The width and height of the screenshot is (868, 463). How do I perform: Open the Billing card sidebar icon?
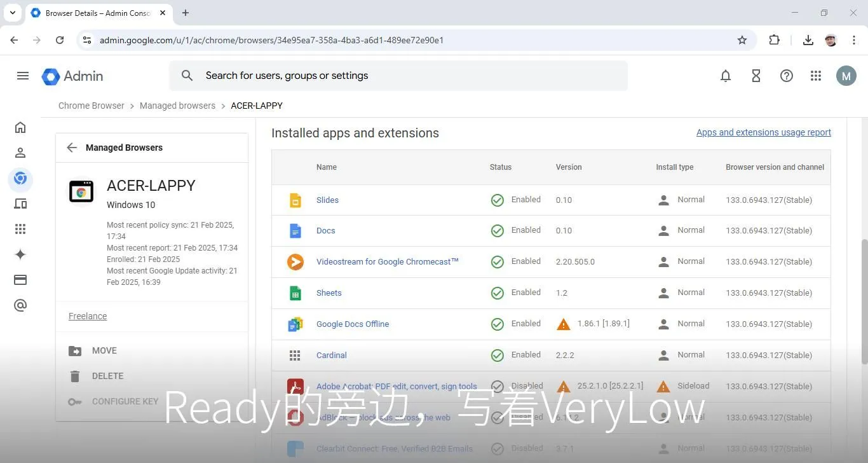coord(20,280)
